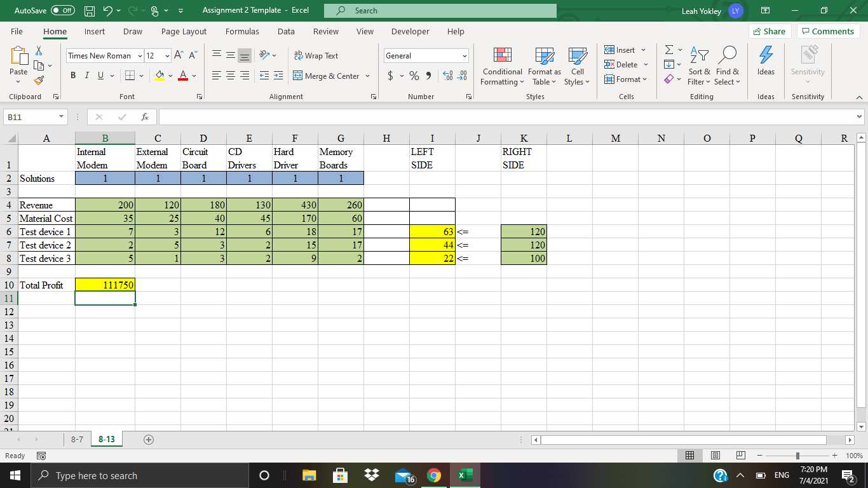Apply comma style format
The height and width of the screenshot is (488, 868).
pos(428,76)
